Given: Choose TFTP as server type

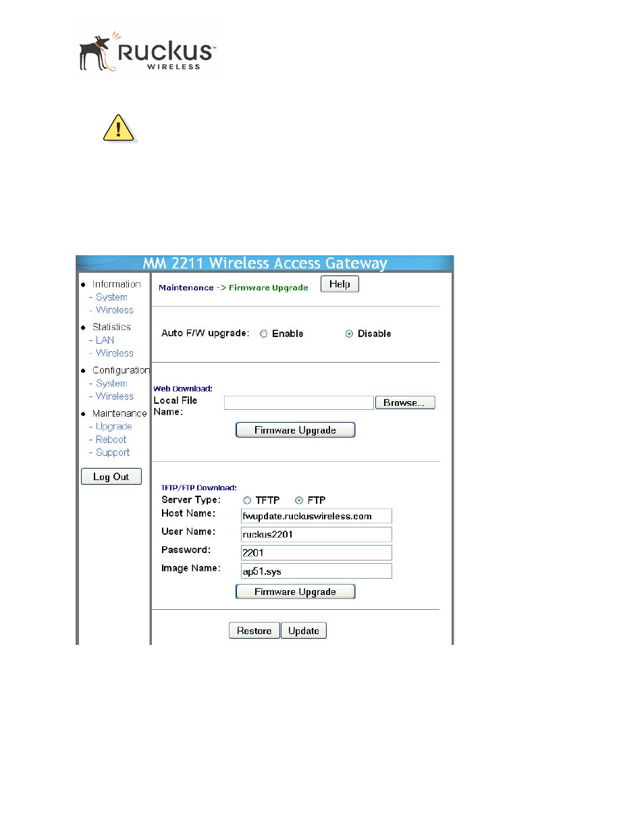Looking at the screenshot, I should (x=247, y=500).
